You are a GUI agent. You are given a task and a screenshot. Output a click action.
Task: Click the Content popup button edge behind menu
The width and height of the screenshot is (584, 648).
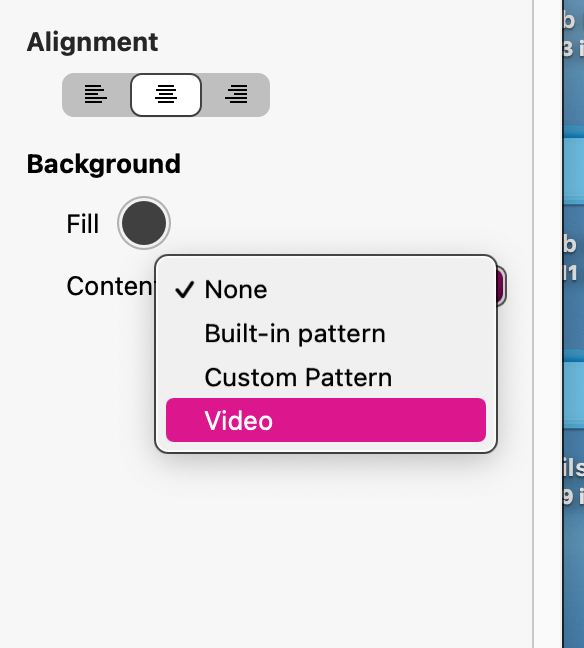[x=501, y=286]
